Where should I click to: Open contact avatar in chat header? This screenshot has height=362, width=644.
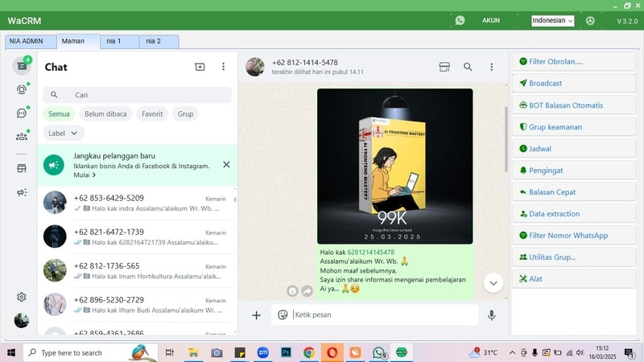[255, 67]
